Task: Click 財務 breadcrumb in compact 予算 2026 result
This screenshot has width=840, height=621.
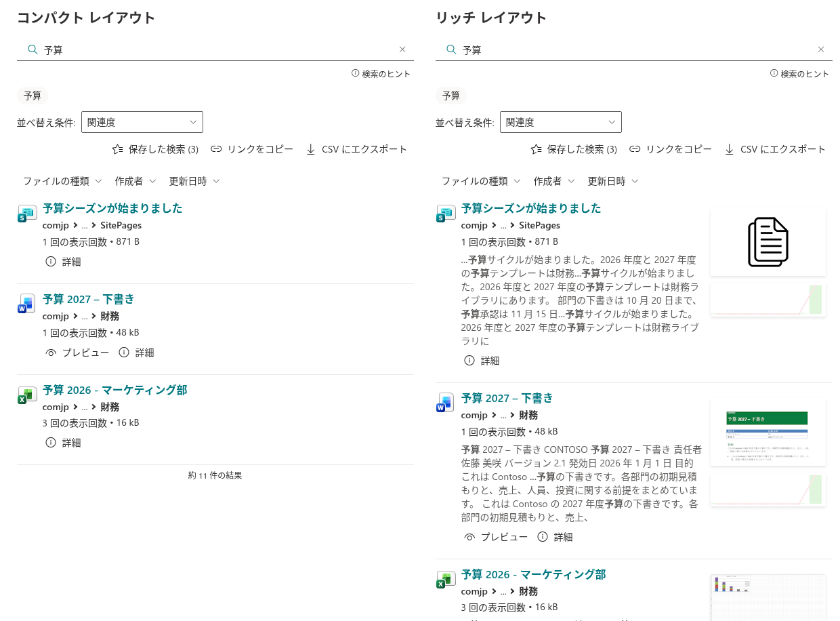Action: pyautogui.click(x=110, y=407)
